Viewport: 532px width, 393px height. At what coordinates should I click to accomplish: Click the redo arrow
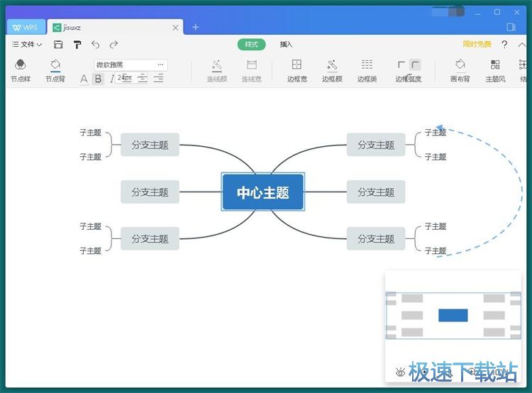pos(113,45)
